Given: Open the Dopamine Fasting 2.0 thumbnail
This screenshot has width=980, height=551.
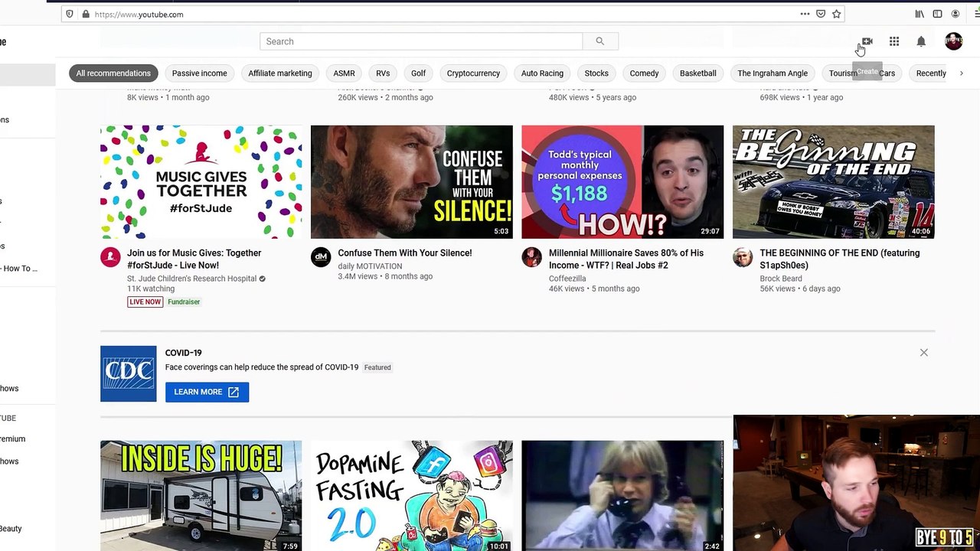Looking at the screenshot, I should point(412,496).
